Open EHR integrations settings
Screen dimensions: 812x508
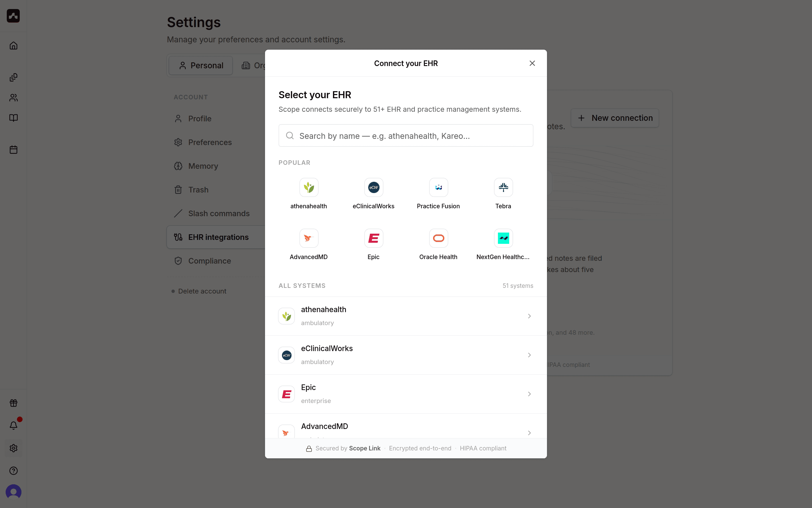216,237
